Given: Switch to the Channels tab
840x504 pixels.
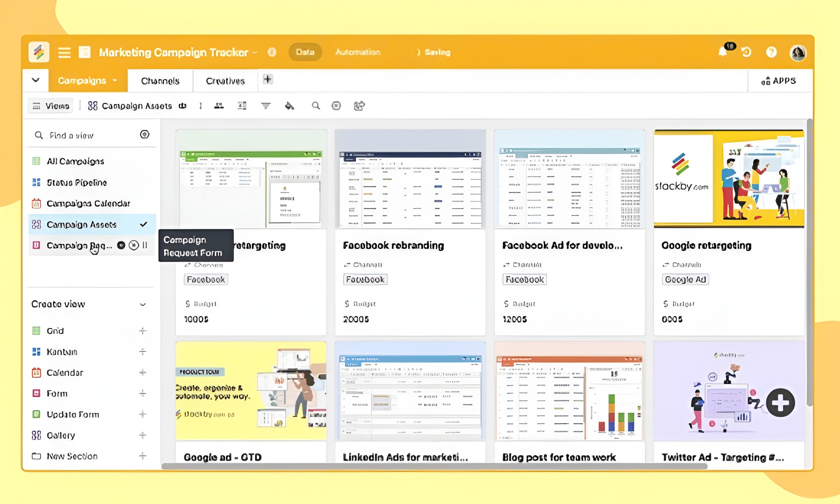Looking at the screenshot, I should 160,81.
